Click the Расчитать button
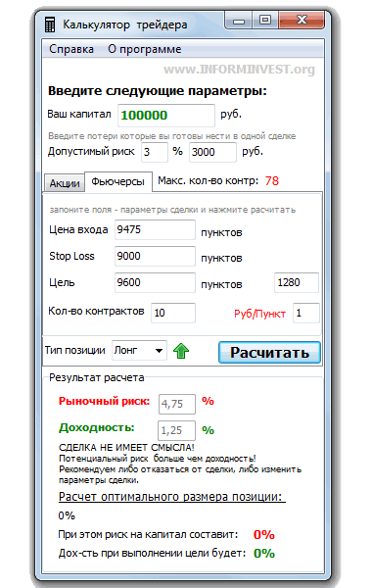This screenshot has height=588, width=372. (269, 352)
